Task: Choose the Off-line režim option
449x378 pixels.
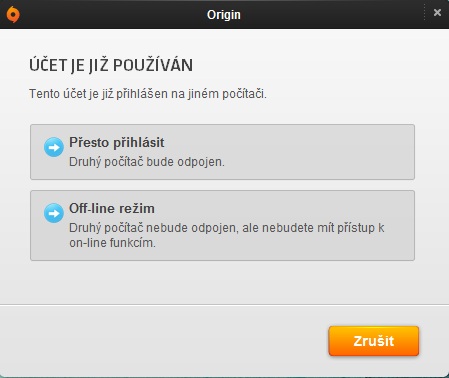Action: tap(222, 225)
